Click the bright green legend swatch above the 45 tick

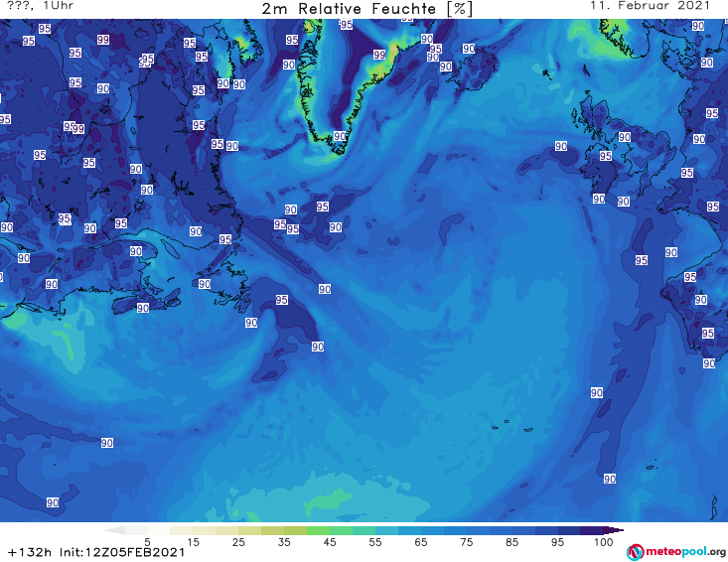tap(318, 530)
